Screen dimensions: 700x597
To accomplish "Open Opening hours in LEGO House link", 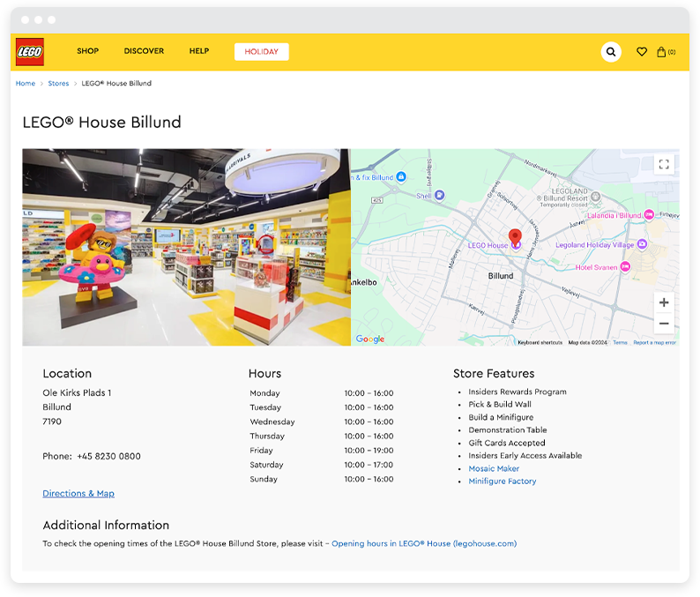I will coord(424,543).
